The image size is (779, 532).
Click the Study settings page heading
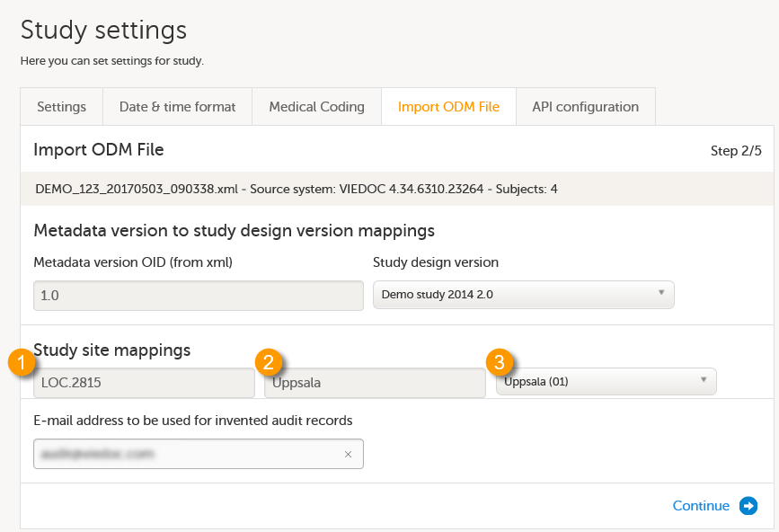tap(103, 30)
